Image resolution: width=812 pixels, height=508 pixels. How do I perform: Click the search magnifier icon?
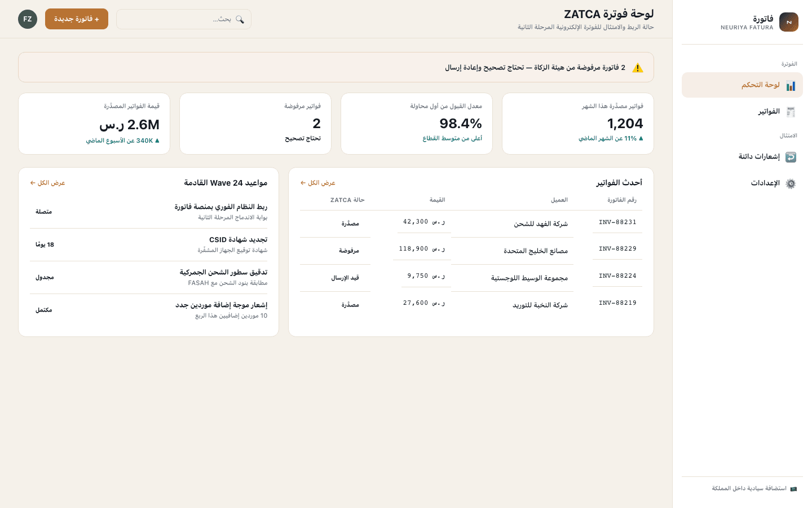pyautogui.click(x=240, y=19)
